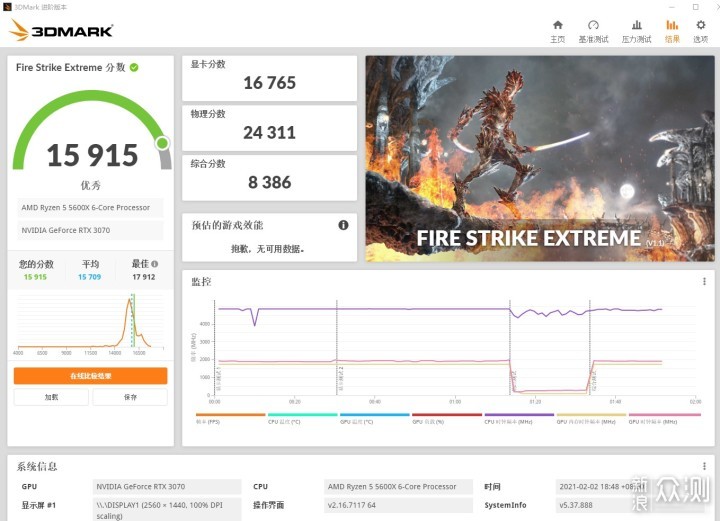Image resolution: width=720 pixels, height=521 pixels.
Task: Open the 系统信息 three-dot menu
Action: coord(704,466)
